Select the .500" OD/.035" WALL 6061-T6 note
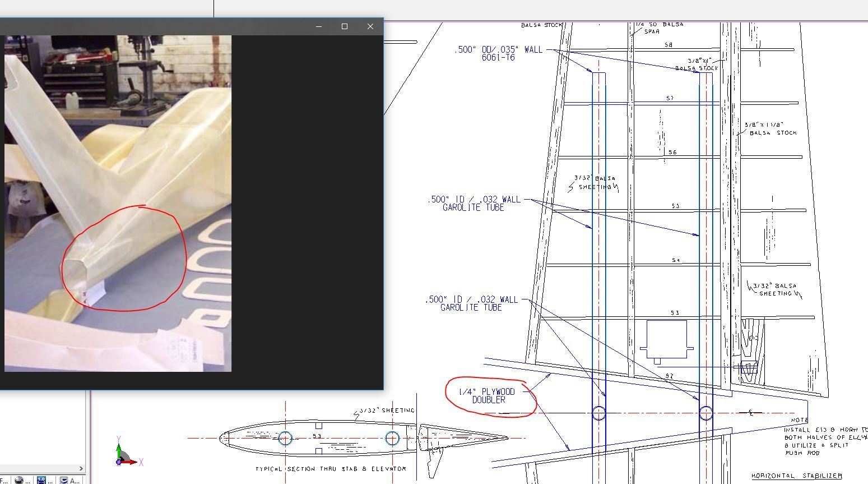 pyautogui.click(x=498, y=53)
